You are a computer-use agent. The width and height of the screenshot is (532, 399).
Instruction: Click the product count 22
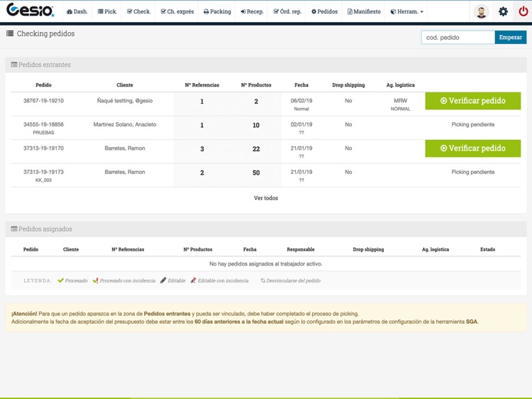coord(256,149)
